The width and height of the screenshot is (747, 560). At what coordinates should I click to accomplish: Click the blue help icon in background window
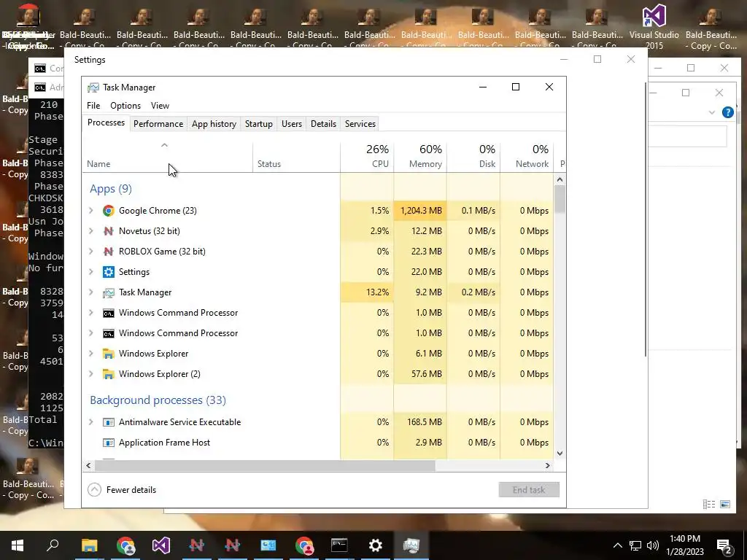[x=727, y=112]
